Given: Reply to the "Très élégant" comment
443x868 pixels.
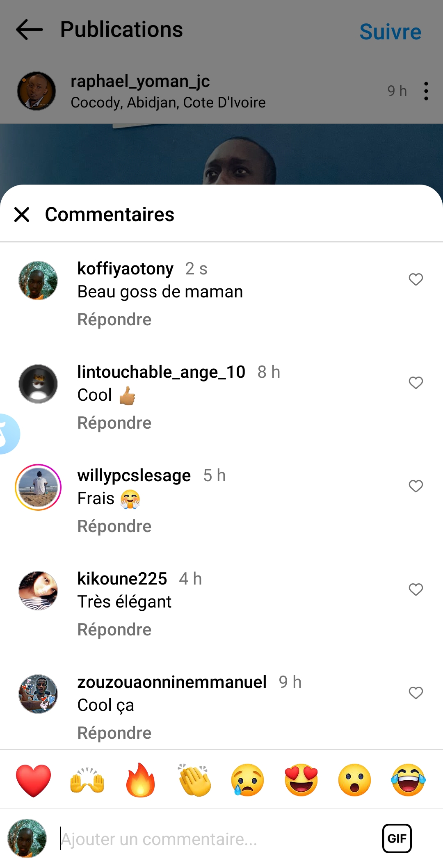Looking at the screenshot, I should pyautogui.click(x=114, y=630).
